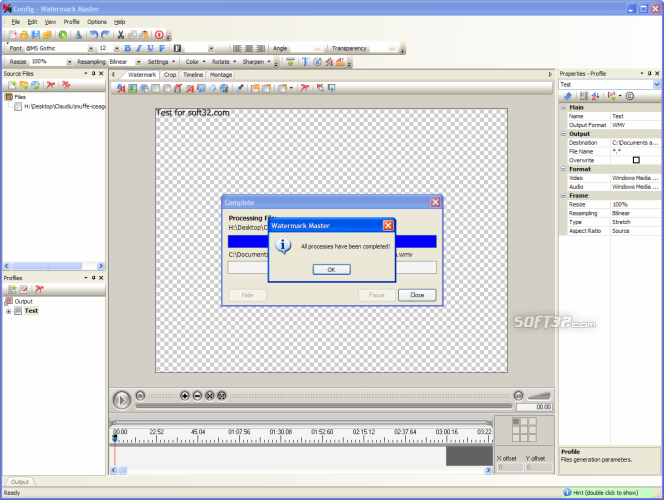Click the red delete icon in Watermark toolbar
The height and width of the screenshot is (500, 664).
[305, 88]
